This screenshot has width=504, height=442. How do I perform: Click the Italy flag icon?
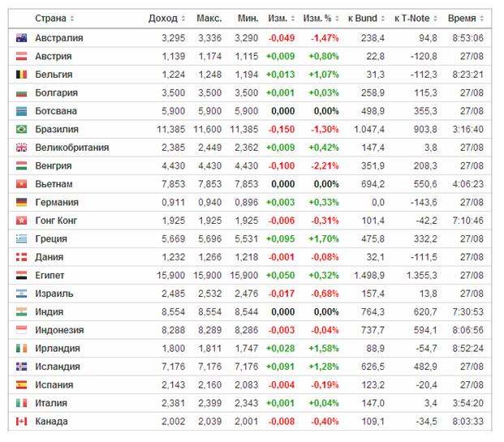click(22, 403)
